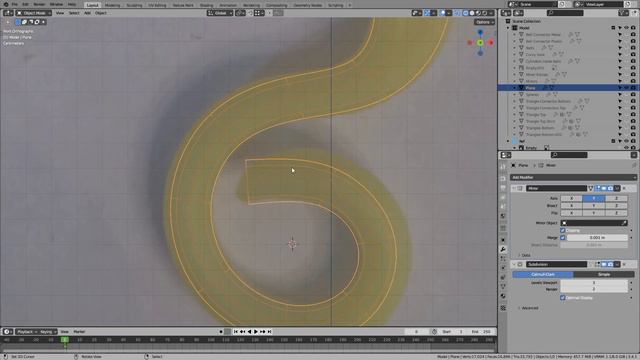The width and height of the screenshot is (640, 360).
Task: Toggle Mirror Axis Y button
Action: click(593, 198)
